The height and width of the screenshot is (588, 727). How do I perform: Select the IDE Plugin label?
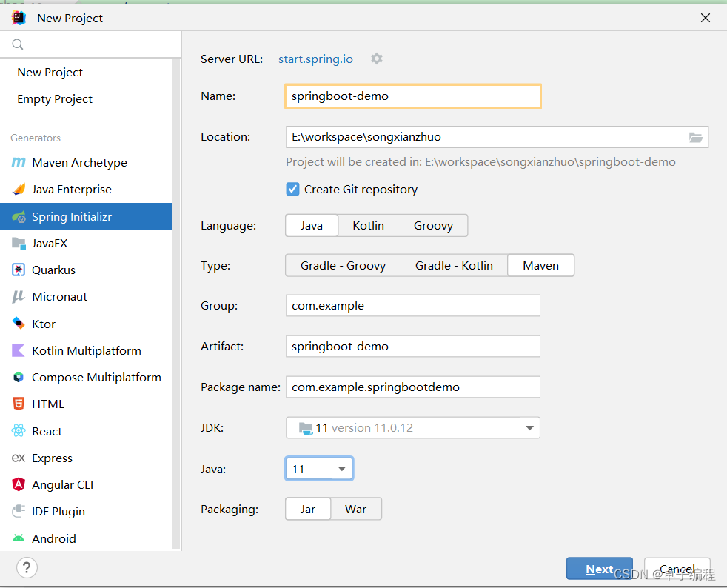point(58,512)
